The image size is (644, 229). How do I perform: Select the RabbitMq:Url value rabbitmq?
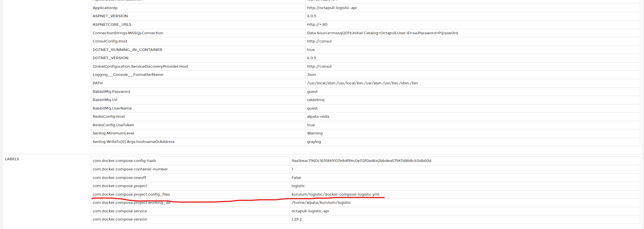pyautogui.click(x=316, y=100)
